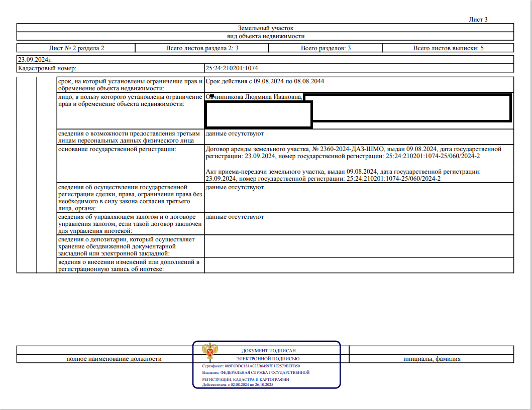532x410 pixels.
Task: Click 'сведения об управляющем залогом' label
Action: point(130,224)
